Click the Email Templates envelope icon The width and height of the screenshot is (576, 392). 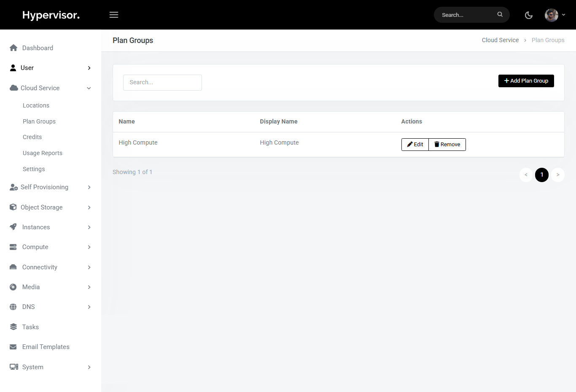pos(13,347)
